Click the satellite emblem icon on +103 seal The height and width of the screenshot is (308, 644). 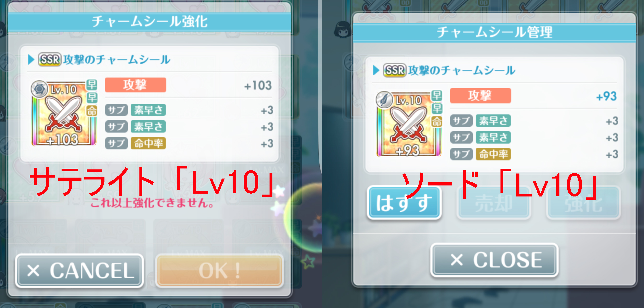[x=39, y=89]
